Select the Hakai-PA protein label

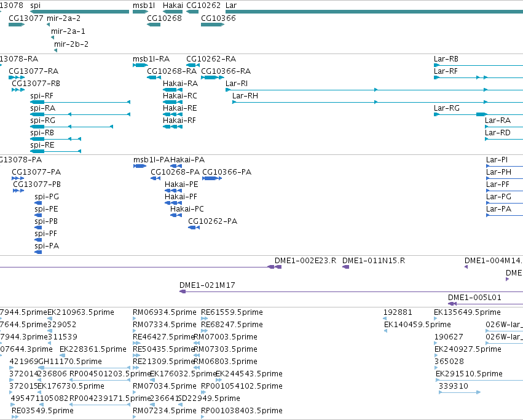pyautogui.click(x=187, y=160)
